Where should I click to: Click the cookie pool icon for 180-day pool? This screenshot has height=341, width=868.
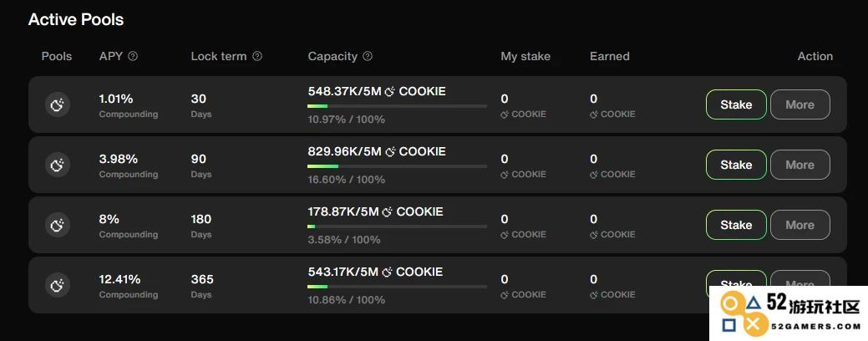(58, 226)
